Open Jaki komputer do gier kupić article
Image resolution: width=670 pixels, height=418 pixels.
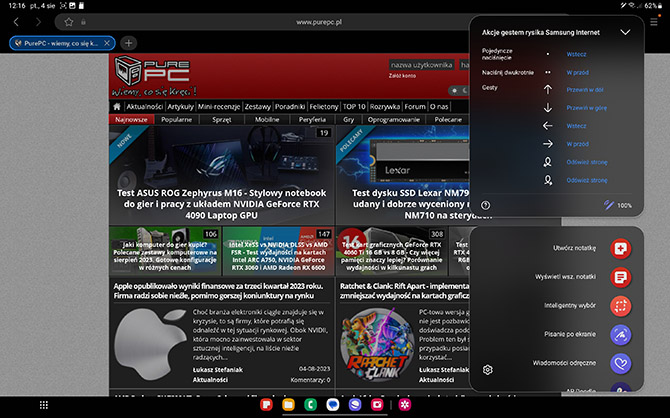(x=165, y=251)
